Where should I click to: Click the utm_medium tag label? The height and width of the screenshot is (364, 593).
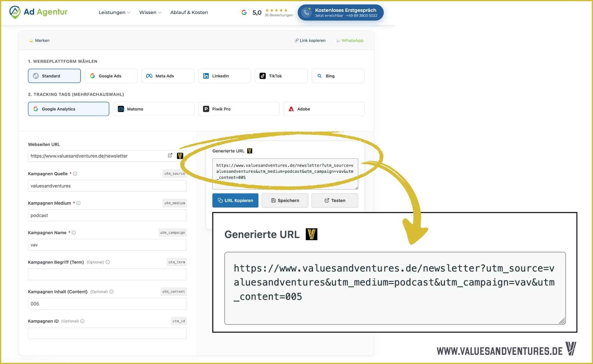(x=175, y=203)
